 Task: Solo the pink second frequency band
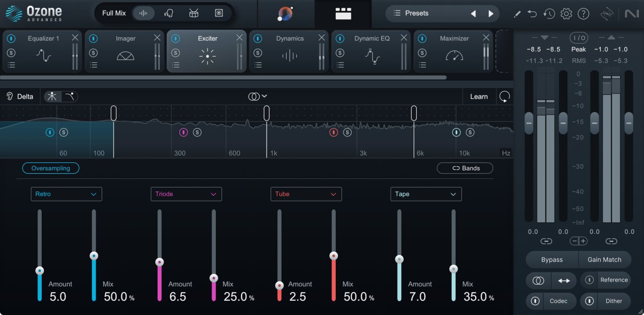[x=197, y=133]
